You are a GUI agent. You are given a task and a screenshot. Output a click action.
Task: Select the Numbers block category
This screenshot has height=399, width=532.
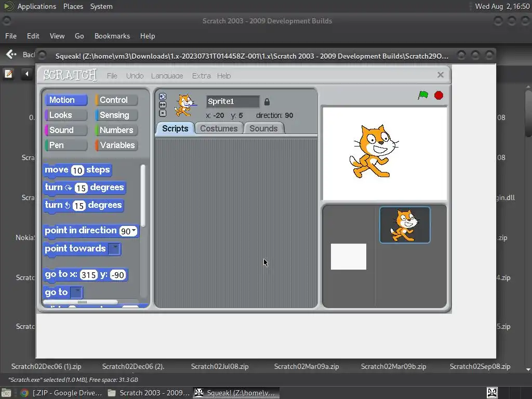(116, 130)
